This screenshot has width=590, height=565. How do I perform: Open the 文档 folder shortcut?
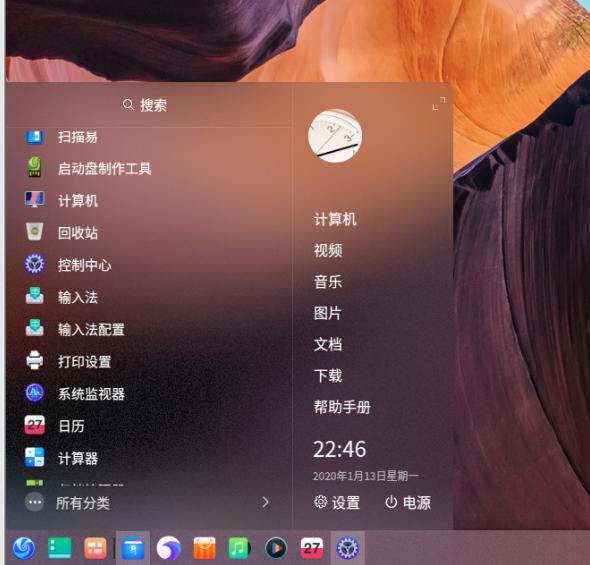coord(328,344)
